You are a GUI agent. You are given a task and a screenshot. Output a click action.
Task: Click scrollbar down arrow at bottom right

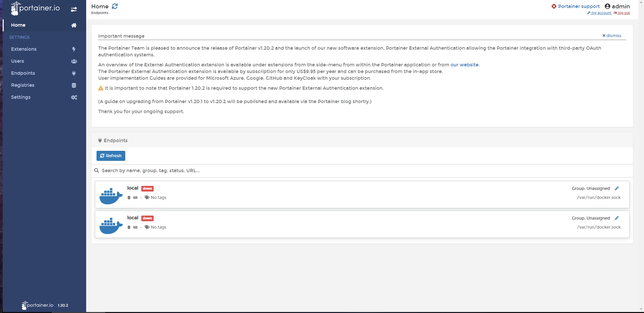[641, 309]
